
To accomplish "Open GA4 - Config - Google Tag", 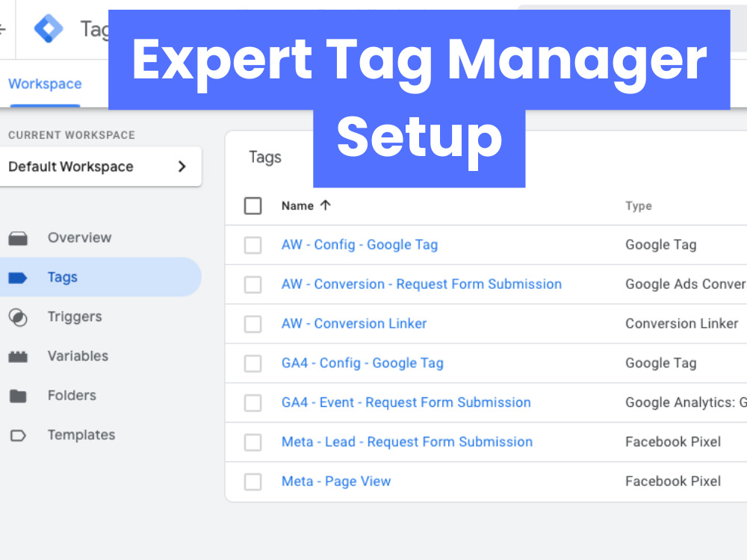I will coord(362,364).
